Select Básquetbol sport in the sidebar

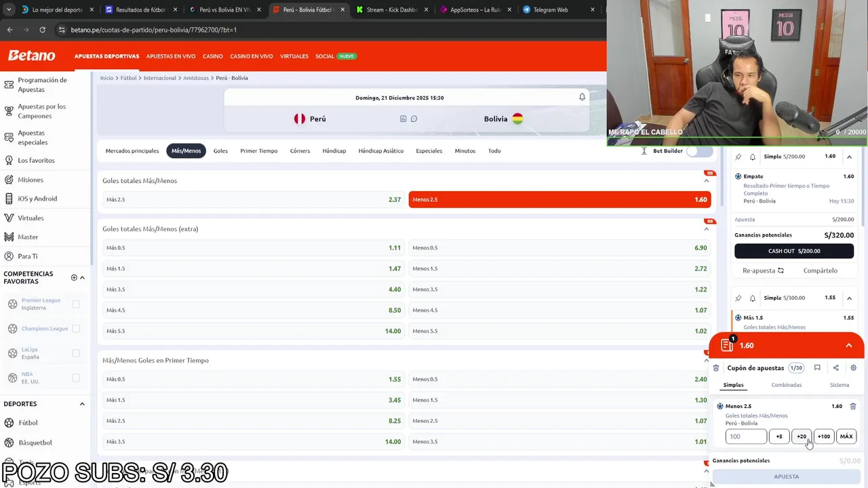pyautogui.click(x=35, y=443)
